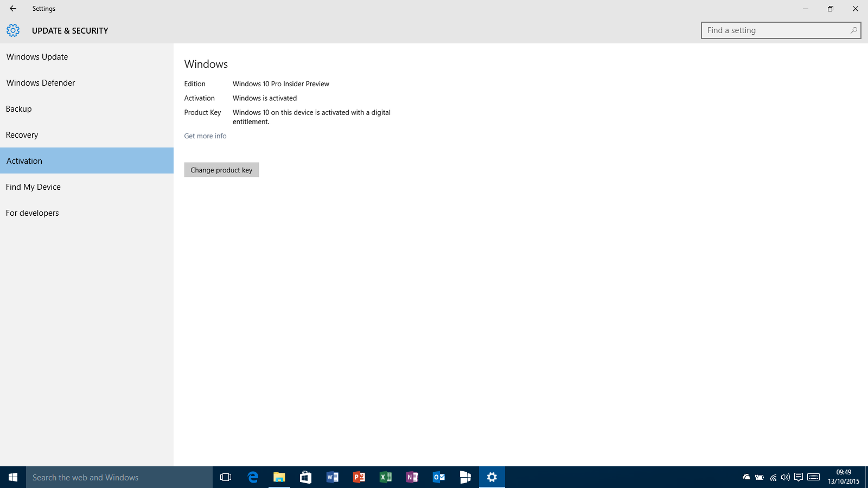Click the Windows 10 Pro Insider Preview text

click(x=281, y=84)
